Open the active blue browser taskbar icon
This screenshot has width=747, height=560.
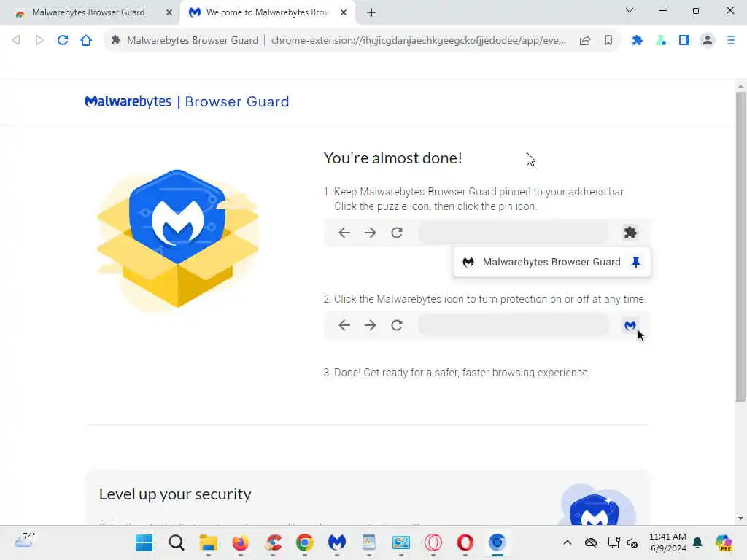point(497,542)
